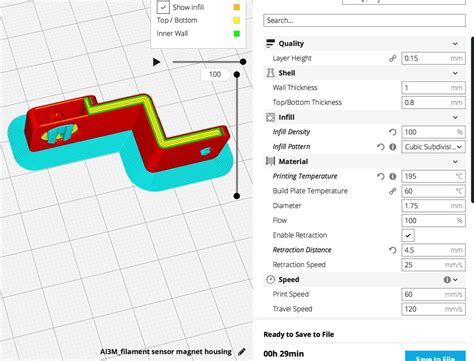
Task: Click the settings Search field
Action: [x=364, y=20]
